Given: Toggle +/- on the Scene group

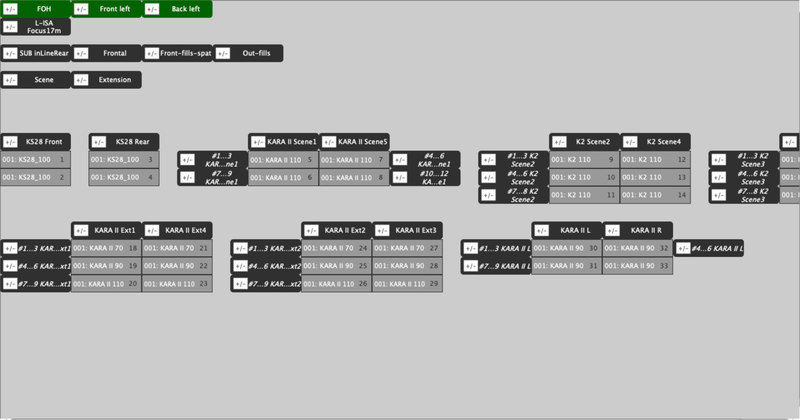Looking at the screenshot, I should point(10,80).
